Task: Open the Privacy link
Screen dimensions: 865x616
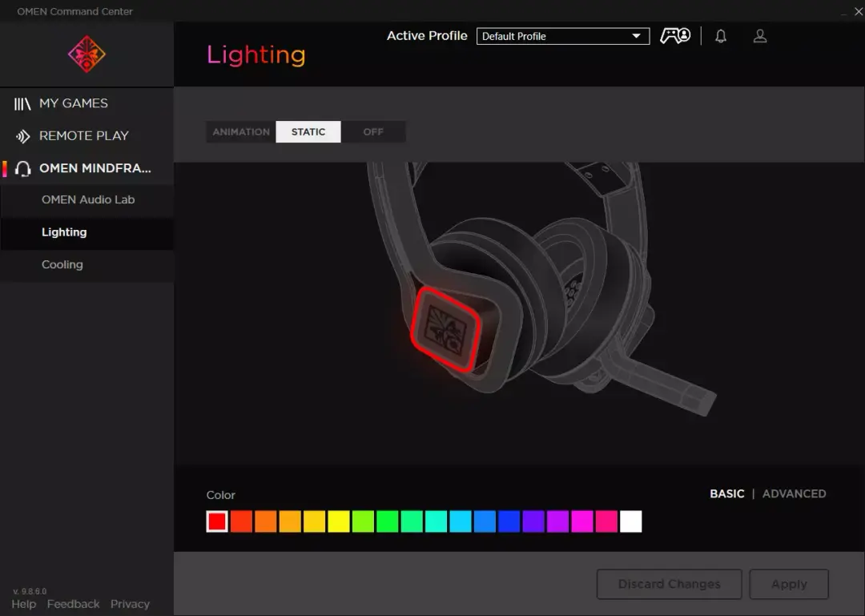Action: 131,605
